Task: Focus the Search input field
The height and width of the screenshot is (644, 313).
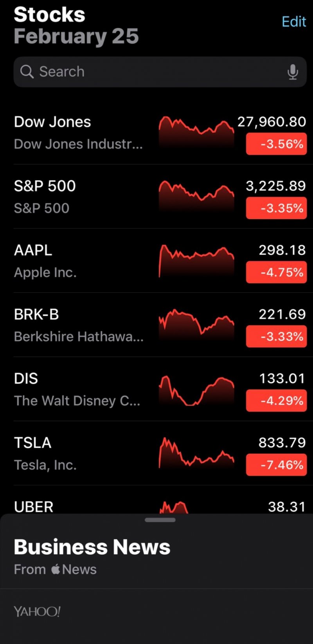Action: (x=156, y=72)
